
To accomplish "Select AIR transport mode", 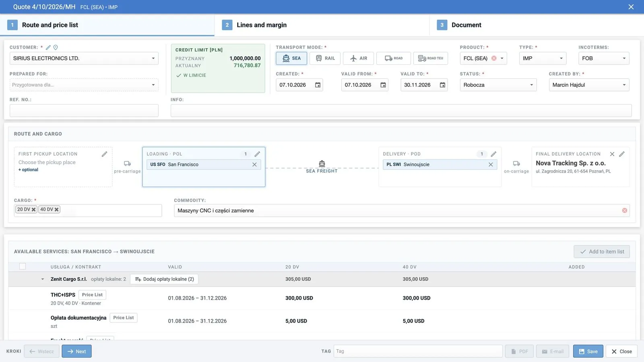I will 358,58.
